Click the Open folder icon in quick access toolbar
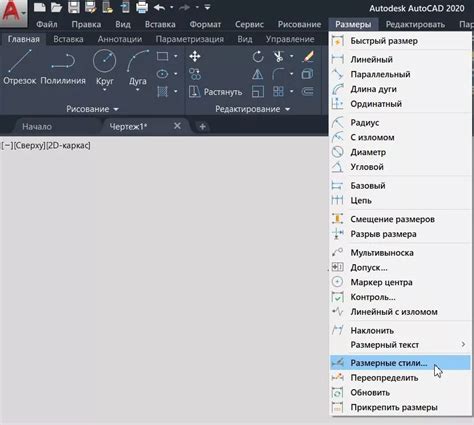 click(x=56, y=7)
